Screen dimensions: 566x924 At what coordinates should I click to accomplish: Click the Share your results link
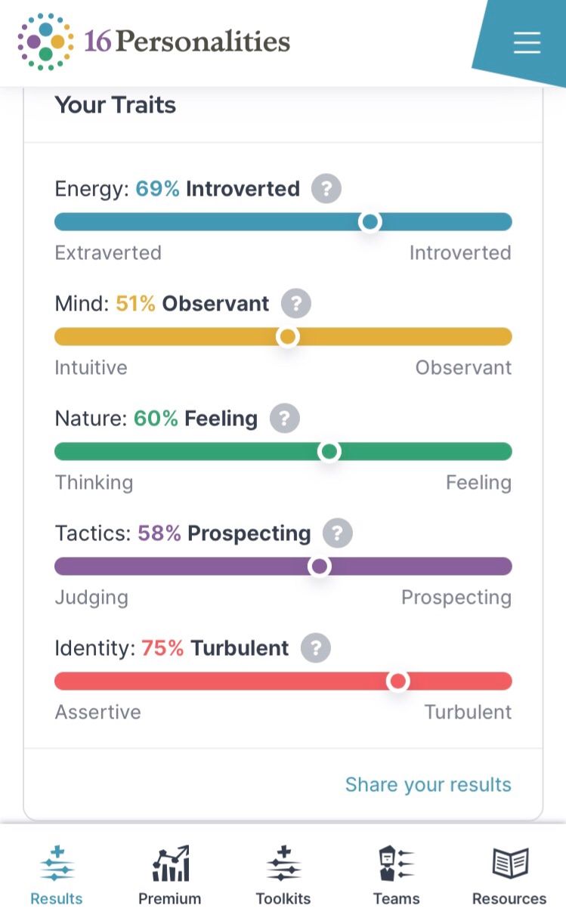(428, 784)
